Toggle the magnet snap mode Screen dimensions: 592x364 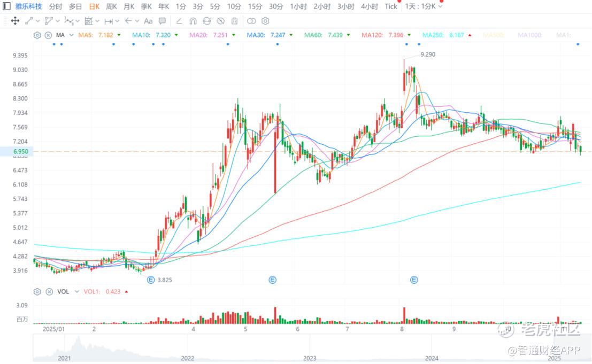click(x=193, y=21)
